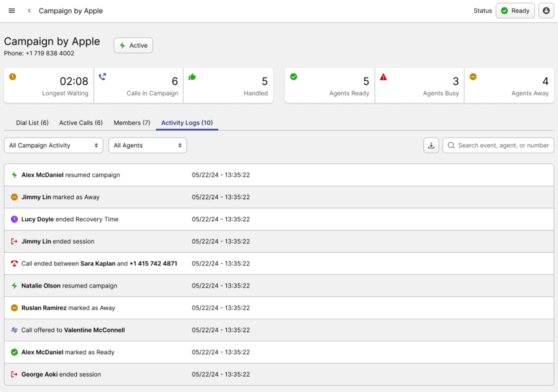
Task: Switch to the Active Calls tab
Action: click(81, 123)
